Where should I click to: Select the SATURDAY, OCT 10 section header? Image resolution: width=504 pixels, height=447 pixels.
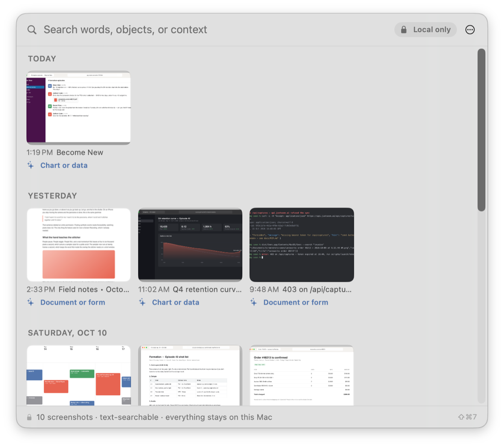coord(67,333)
